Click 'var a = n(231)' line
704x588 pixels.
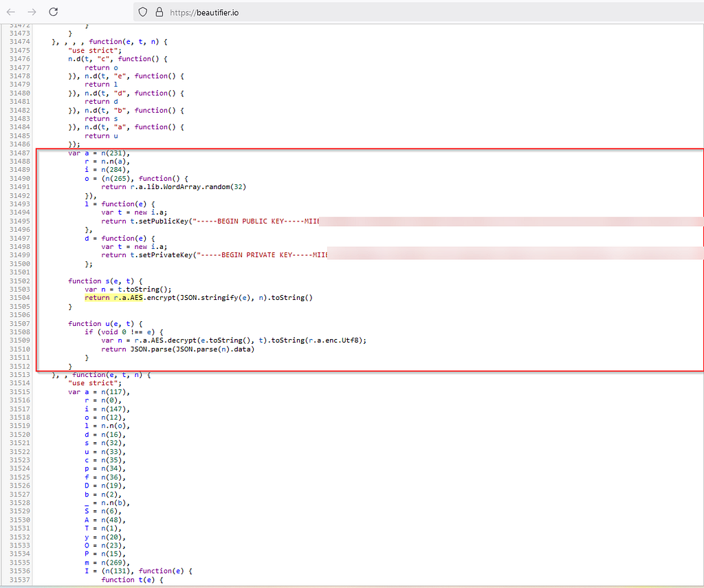pyautogui.click(x=99, y=153)
